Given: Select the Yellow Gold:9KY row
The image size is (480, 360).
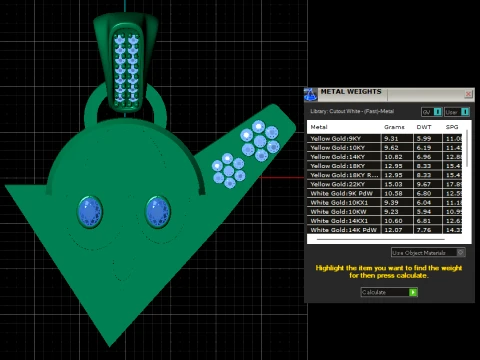Looking at the screenshot, I should click(385, 138).
